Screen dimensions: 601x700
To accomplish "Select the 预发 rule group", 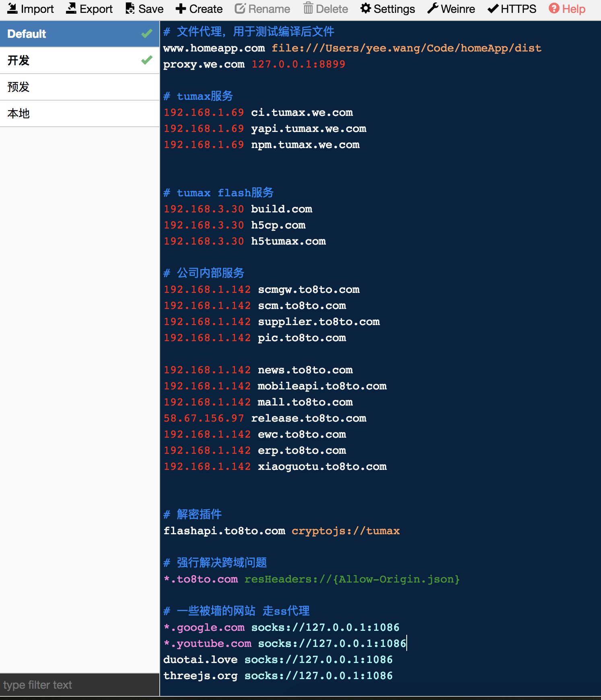I will click(80, 87).
